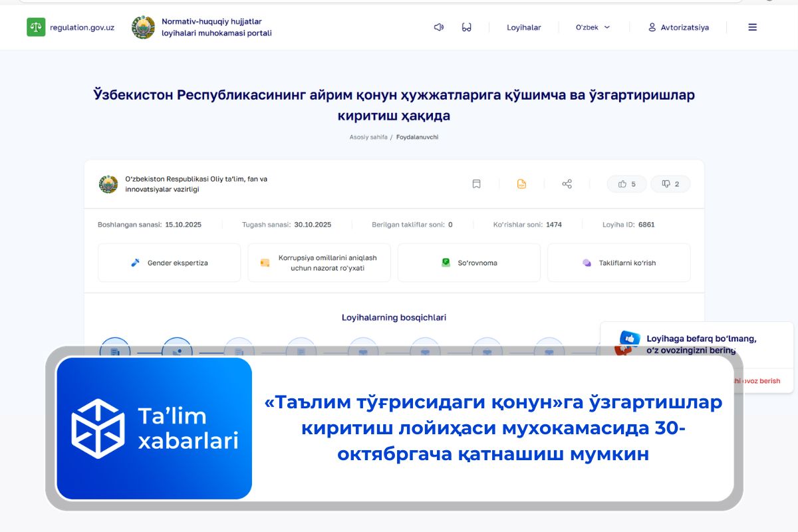The height and width of the screenshot is (532, 798).
Task: Click the regulation.gov.uz scales logo
Action: tap(35, 27)
